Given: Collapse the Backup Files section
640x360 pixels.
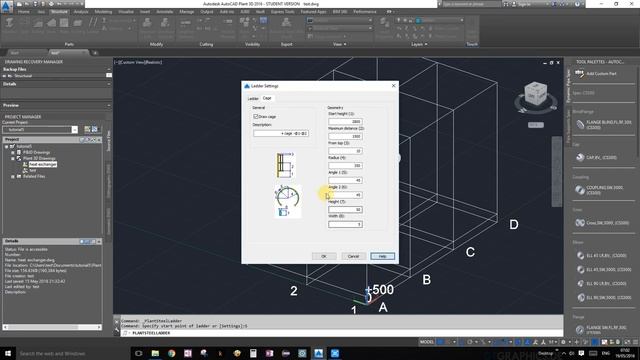Looking at the screenshot, I should pyautogui.click(x=109, y=69).
